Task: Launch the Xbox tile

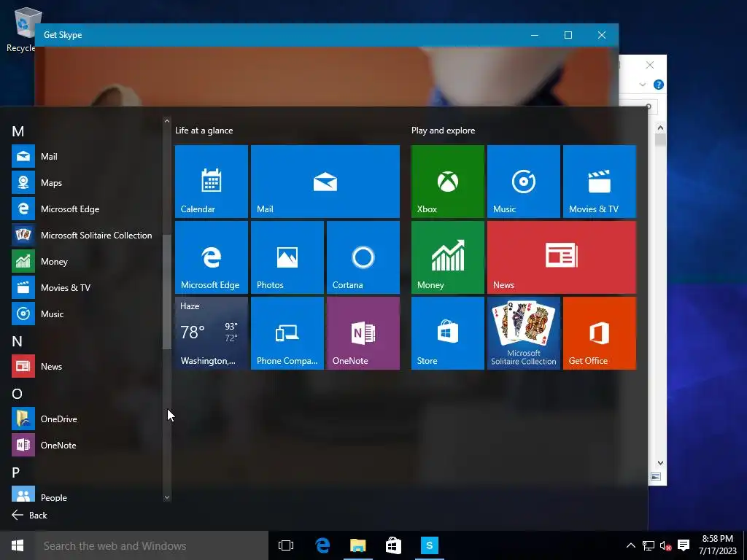Action: [x=447, y=182]
